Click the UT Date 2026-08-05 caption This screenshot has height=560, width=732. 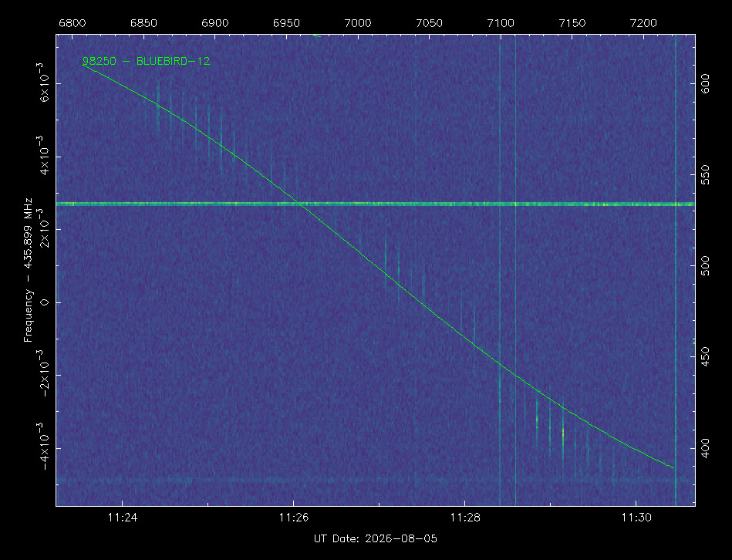pyautogui.click(x=376, y=538)
